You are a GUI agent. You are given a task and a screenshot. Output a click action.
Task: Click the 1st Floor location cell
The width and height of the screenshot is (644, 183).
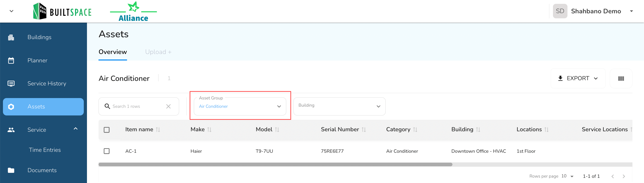click(526, 151)
